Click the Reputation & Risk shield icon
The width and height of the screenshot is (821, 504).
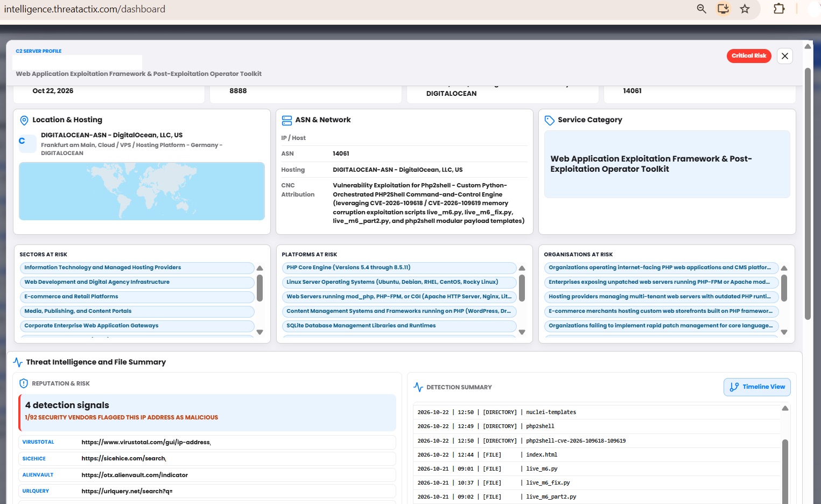click(x=24, y=383)
